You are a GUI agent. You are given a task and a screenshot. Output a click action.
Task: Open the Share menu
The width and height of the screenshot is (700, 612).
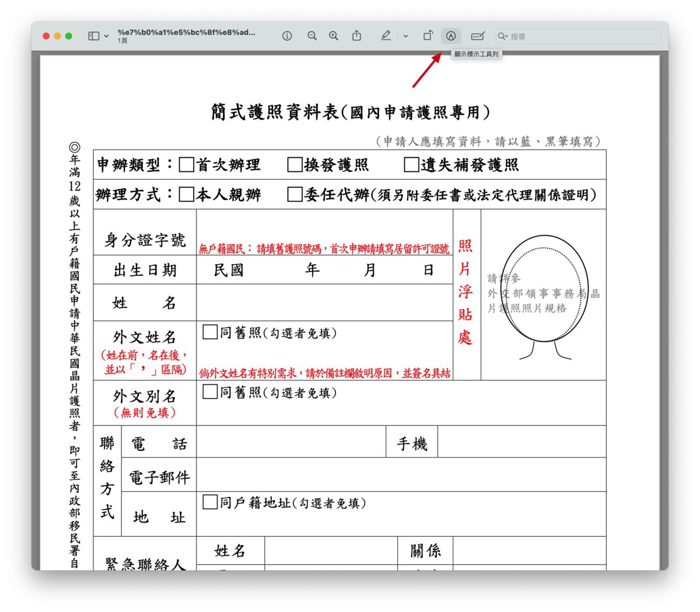357,36
